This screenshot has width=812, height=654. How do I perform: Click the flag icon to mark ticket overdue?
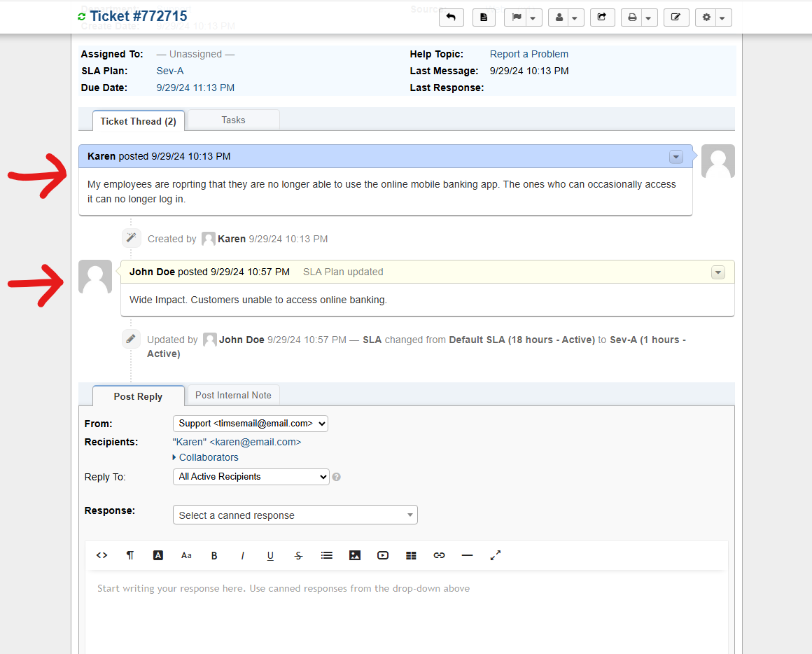point(517,17)
